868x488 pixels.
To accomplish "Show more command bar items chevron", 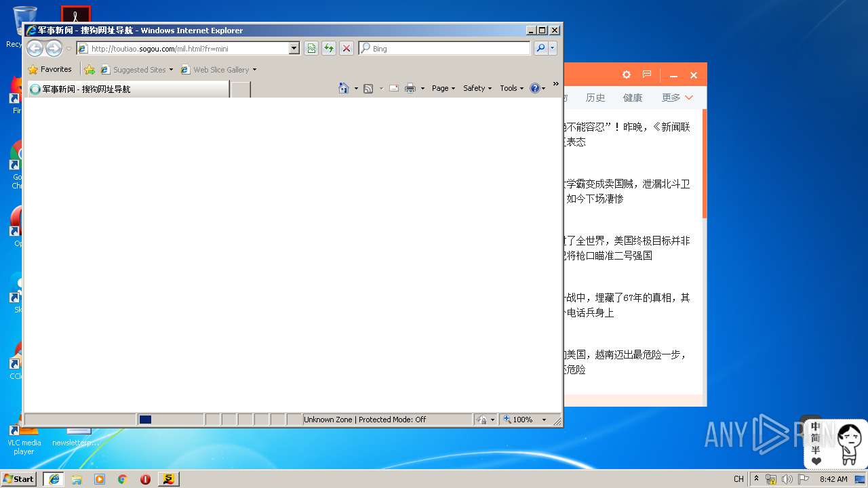I will click(555, 84).
